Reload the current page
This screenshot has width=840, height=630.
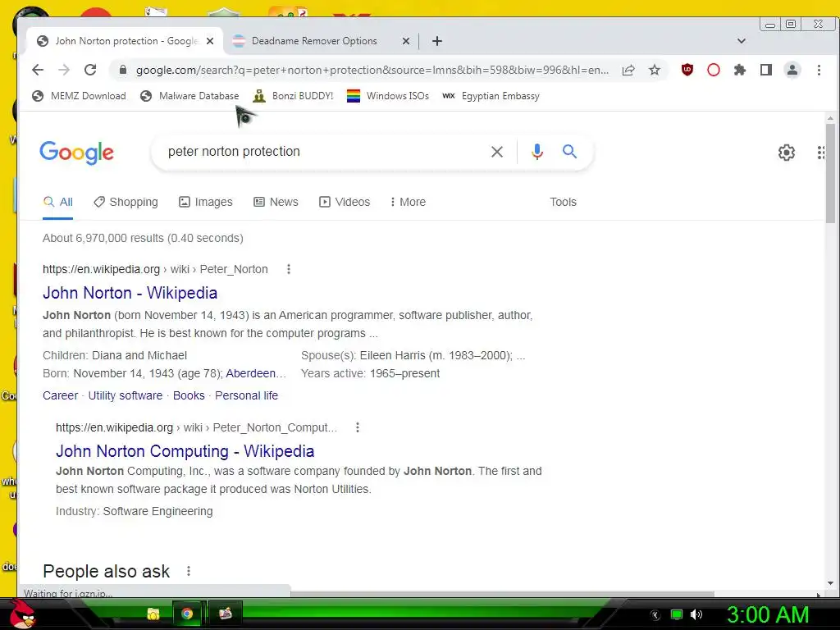(90, 70)
